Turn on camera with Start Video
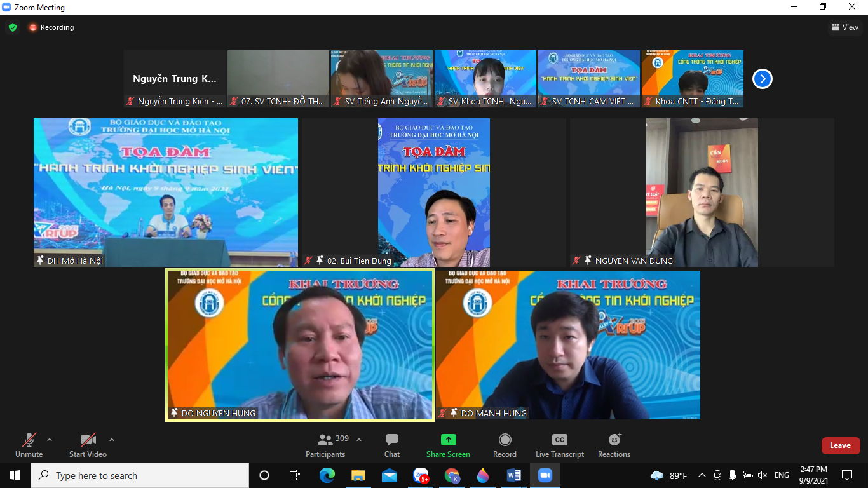Screen dimensions: 868x488 pos(88,445)
